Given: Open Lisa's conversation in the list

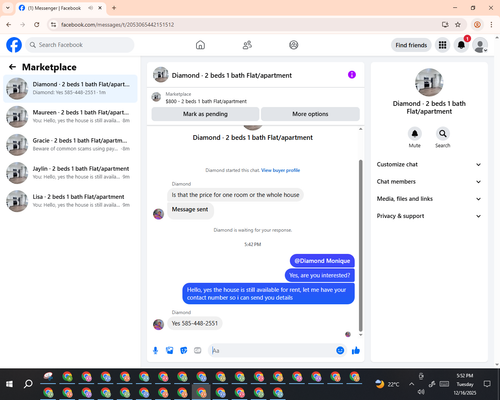Looking at the screenshot, I should pos(70,201).
